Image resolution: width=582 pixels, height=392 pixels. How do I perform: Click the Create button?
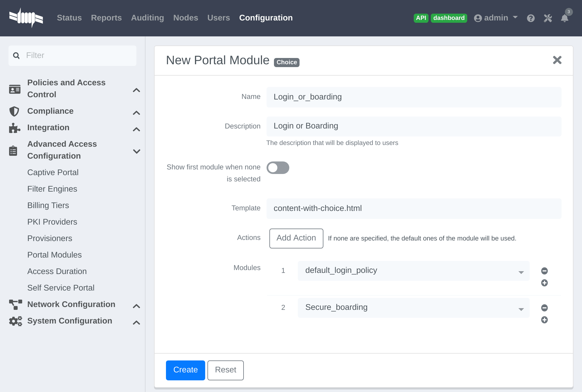(185, 370)
